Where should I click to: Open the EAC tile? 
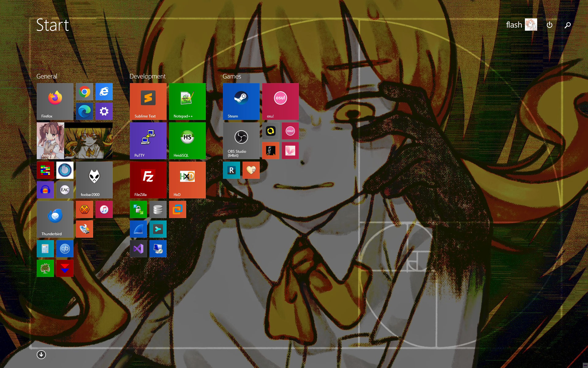pyautogui.click(x=65, y=190)
